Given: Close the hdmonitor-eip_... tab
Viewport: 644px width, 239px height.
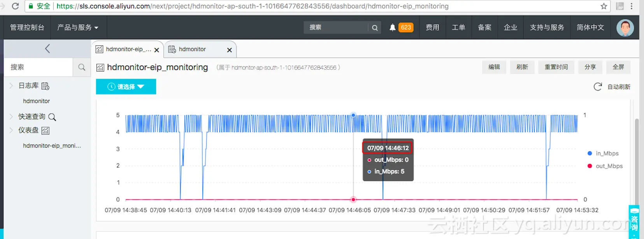Looking at the screenshot, I should click(156, 50).
